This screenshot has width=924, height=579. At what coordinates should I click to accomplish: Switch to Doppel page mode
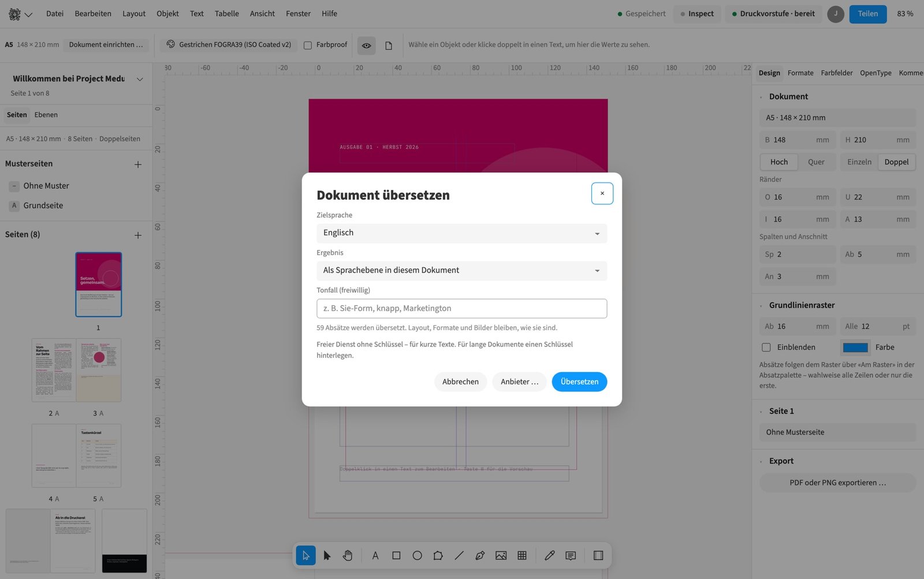point(896,162)
